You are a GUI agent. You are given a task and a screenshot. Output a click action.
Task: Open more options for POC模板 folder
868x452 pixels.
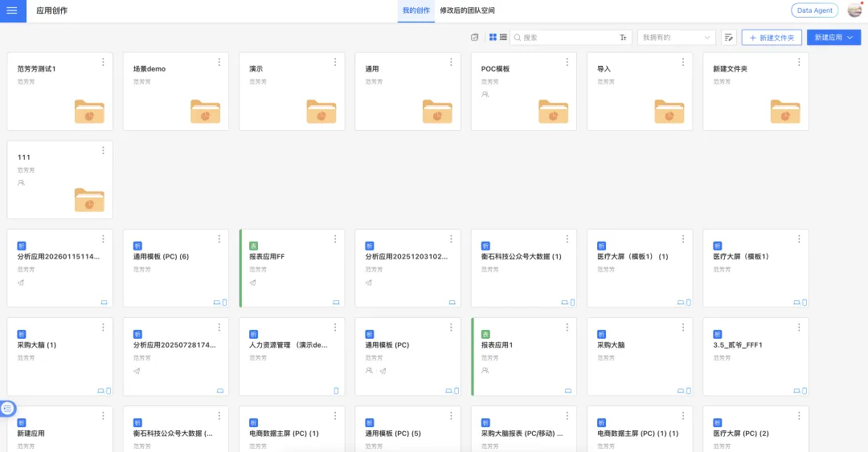point(567,62)
